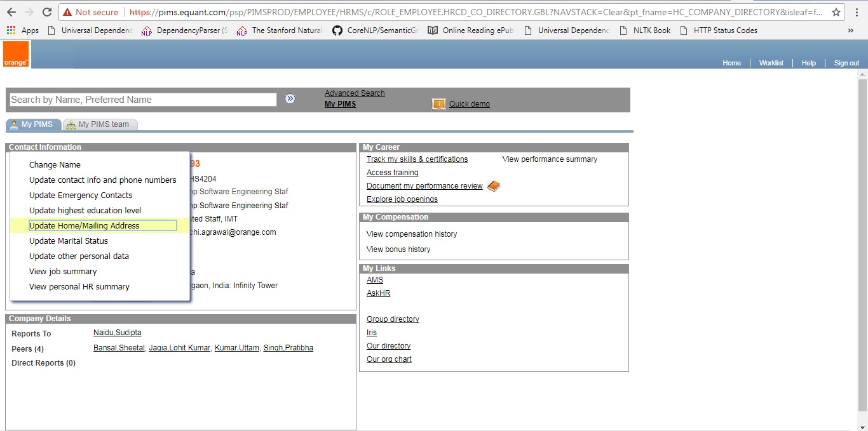The width and height of the screenshot is (868, 431).
Task: Select Update Marital Status
Action: click(x=69, y=241)
